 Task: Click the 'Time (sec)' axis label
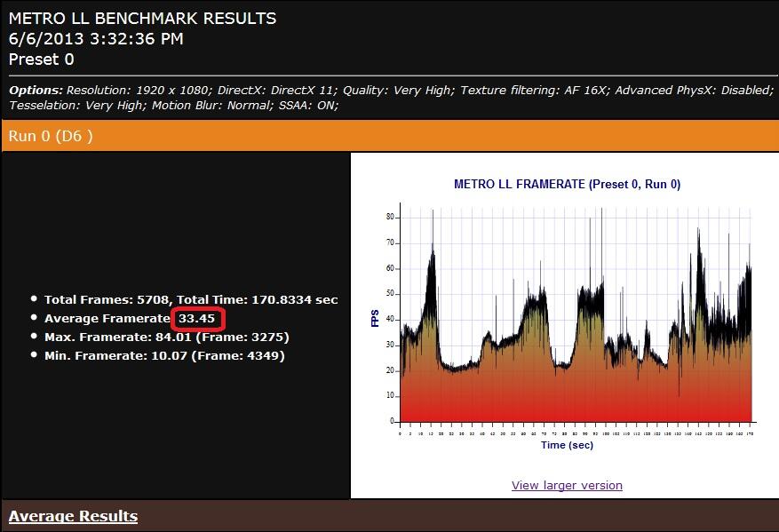[567, 445]
